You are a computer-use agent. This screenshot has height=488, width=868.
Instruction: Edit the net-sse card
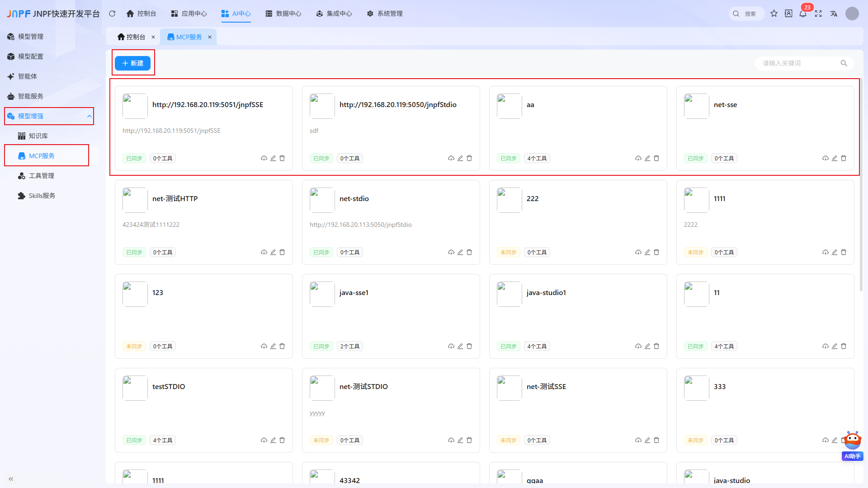[x=835, y=158]
